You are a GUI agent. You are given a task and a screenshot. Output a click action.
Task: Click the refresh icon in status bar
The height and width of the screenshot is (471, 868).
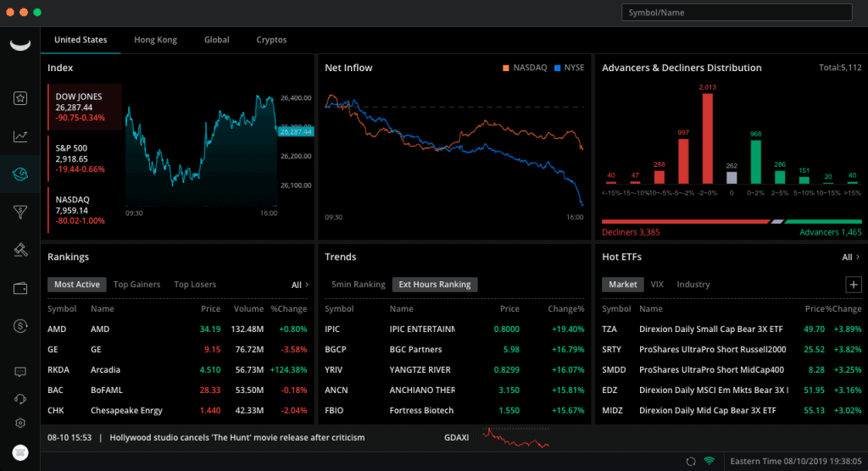coord(690,461)
